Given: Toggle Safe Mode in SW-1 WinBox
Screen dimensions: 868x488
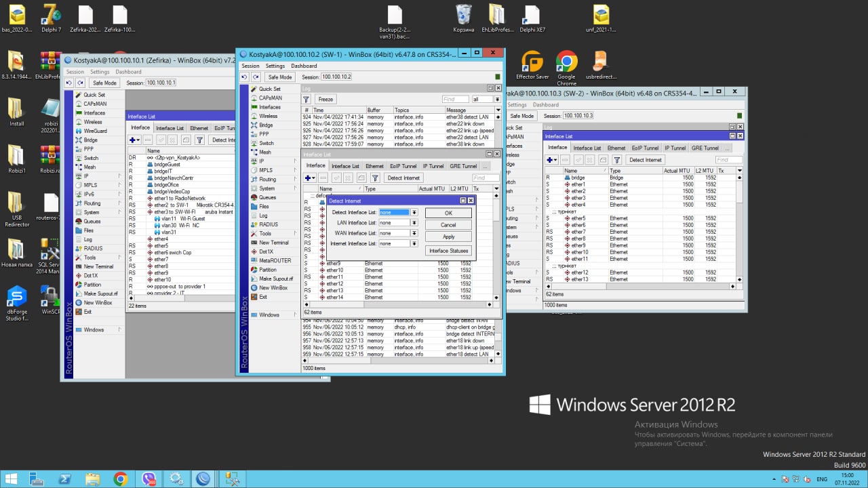Looking at the screenshot, I should (279, 77).
